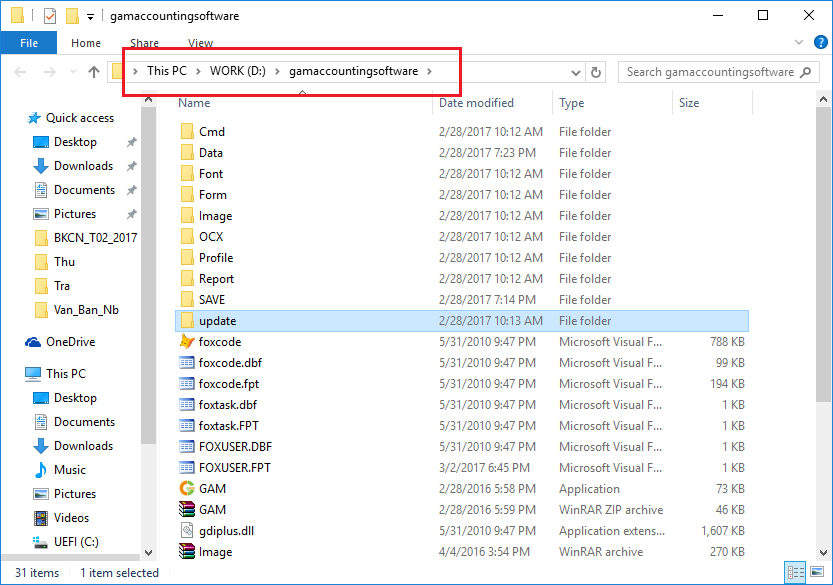Expand chevron after This PC in breadcrumb
The height and width of the screenshot is (585, 833).
tap(198, 71)
